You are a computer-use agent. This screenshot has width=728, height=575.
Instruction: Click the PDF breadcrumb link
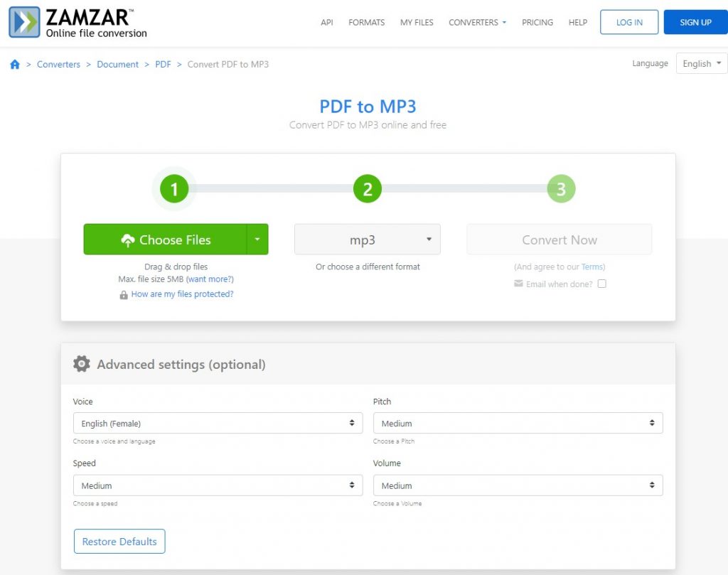tap(163, 64)
